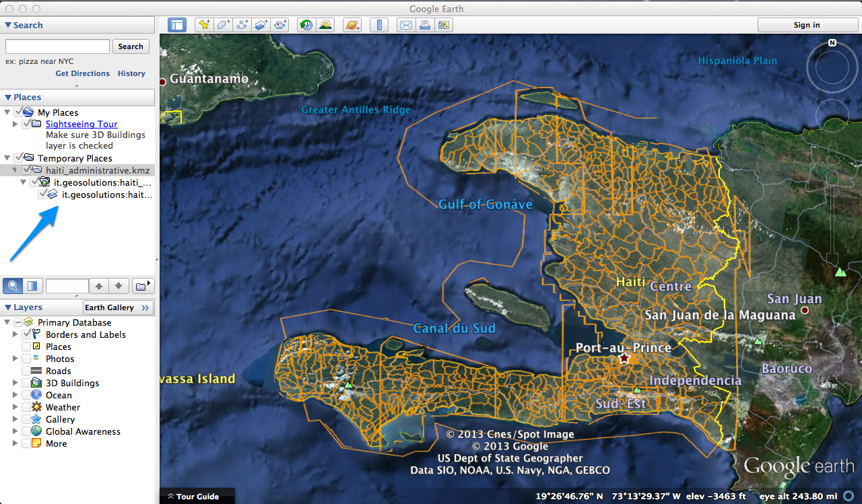Click the Search button
This screenshot has width=862, height=504.
[x=131, y=46]
